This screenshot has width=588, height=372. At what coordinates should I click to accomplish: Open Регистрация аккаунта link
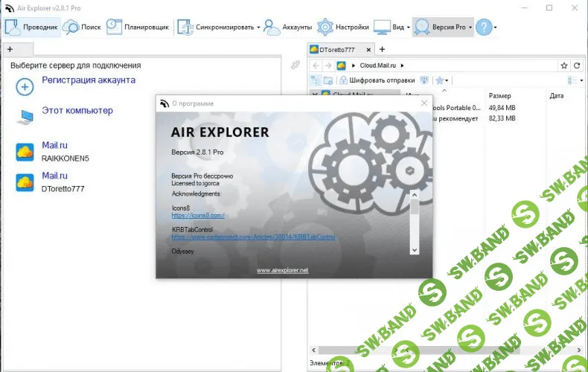pyautogui.click(x=89, y=80)
